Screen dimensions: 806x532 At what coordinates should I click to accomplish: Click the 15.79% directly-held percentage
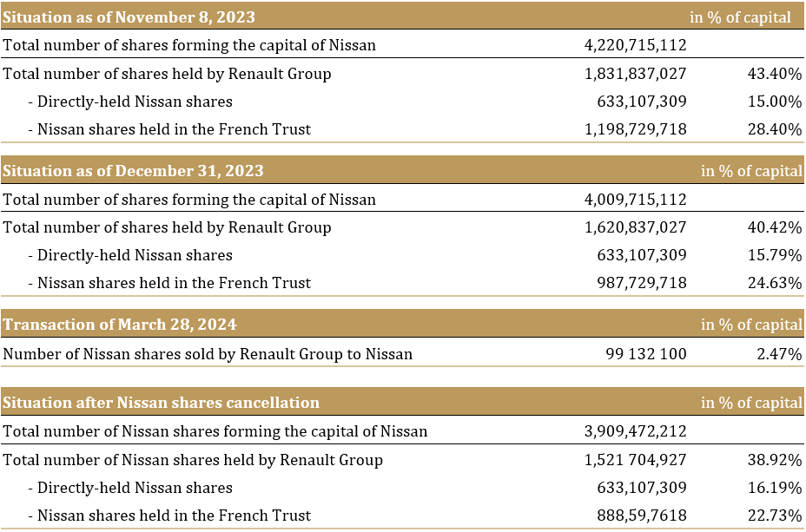pos(774,255)
